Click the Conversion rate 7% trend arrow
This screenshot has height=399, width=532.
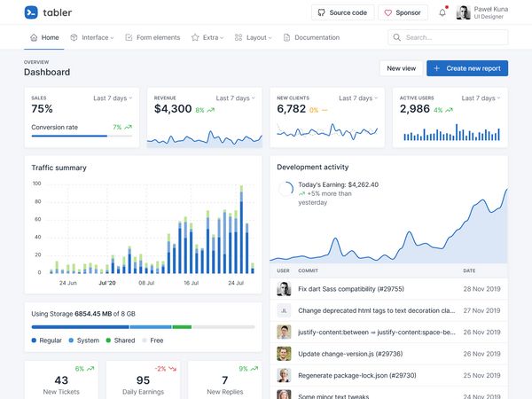[128, 127]
